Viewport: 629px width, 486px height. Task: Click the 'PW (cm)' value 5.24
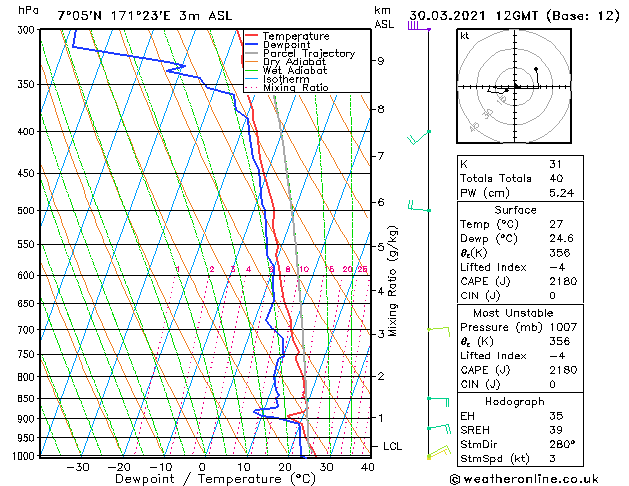coord(562,193)
